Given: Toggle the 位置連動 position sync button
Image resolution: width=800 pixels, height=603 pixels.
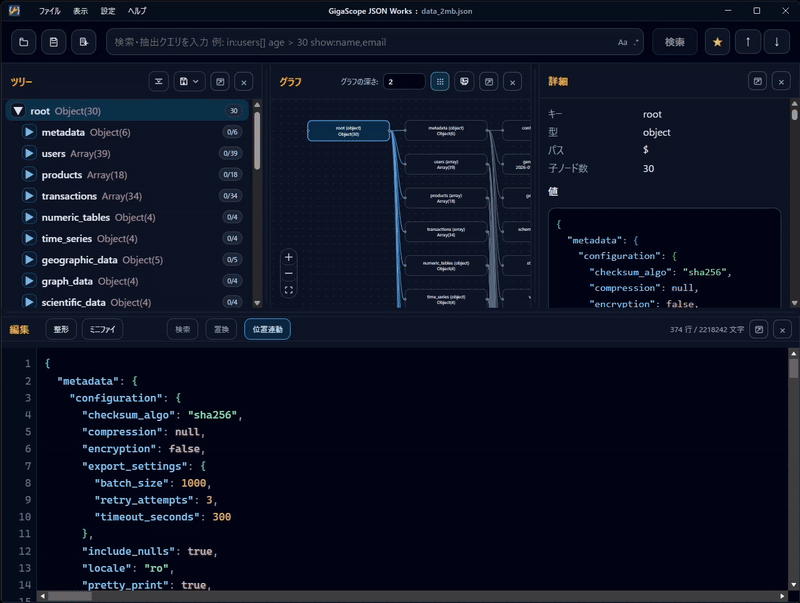Looking at the screenshot, I should (x=267, y=329).
